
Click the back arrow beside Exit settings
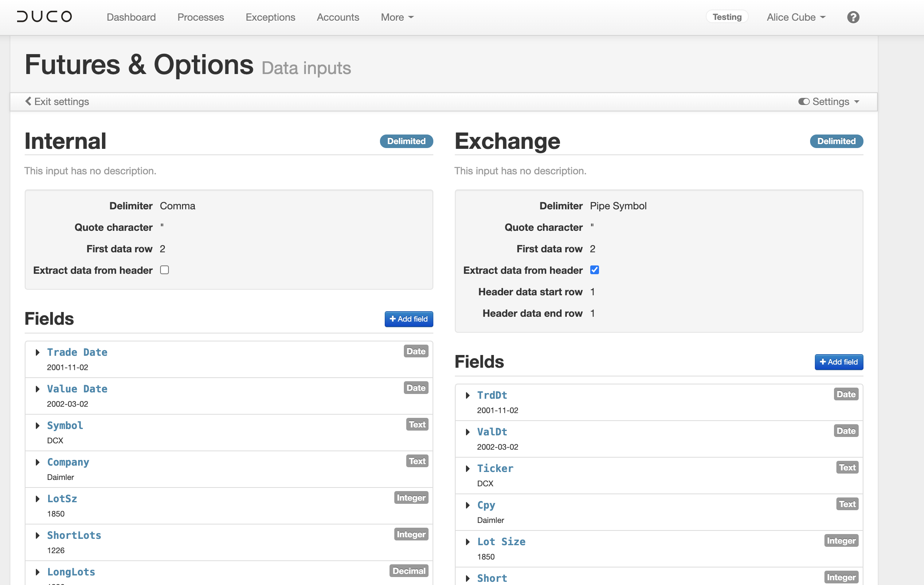(x=28, y=101)
